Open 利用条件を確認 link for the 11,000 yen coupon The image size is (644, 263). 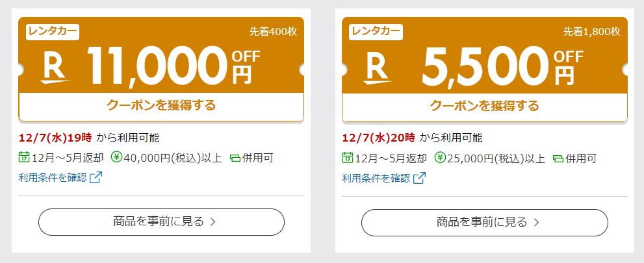tap(53, 178)
